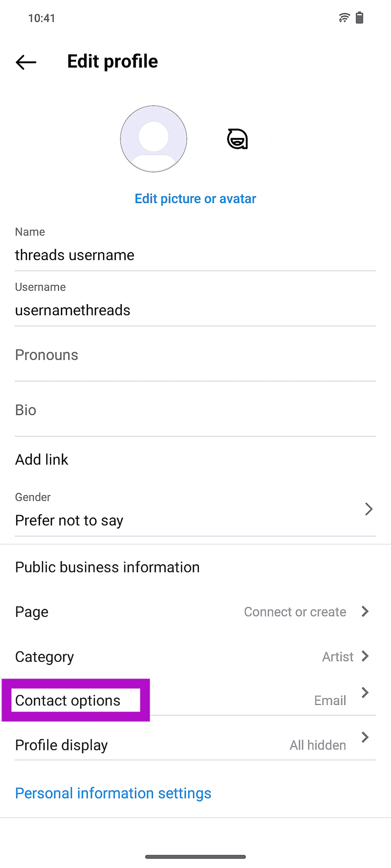Expand Gender selection chevron
The width and height of the screenshot is (391, 868).
coord(369,509)
